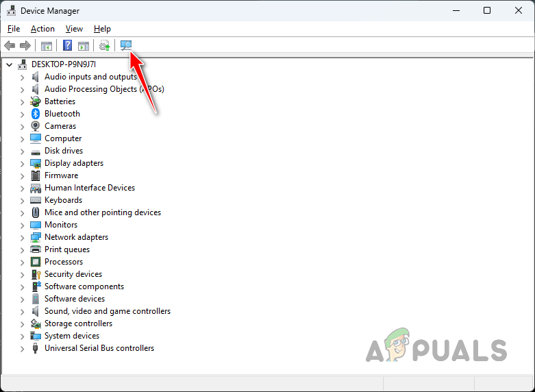Image resolution: width=535 pixels, height=392 pixels.
Task: Click the Update device driver toolbar icon
Action: [x=104, y=45]
